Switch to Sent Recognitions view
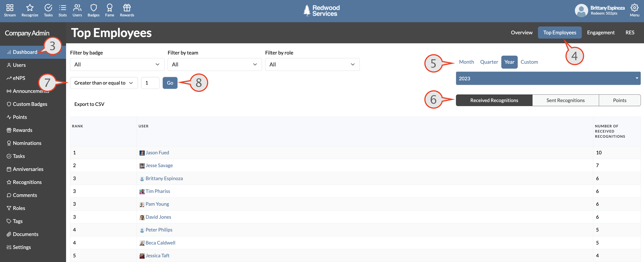644x262 pixels. tap(566, 100)
